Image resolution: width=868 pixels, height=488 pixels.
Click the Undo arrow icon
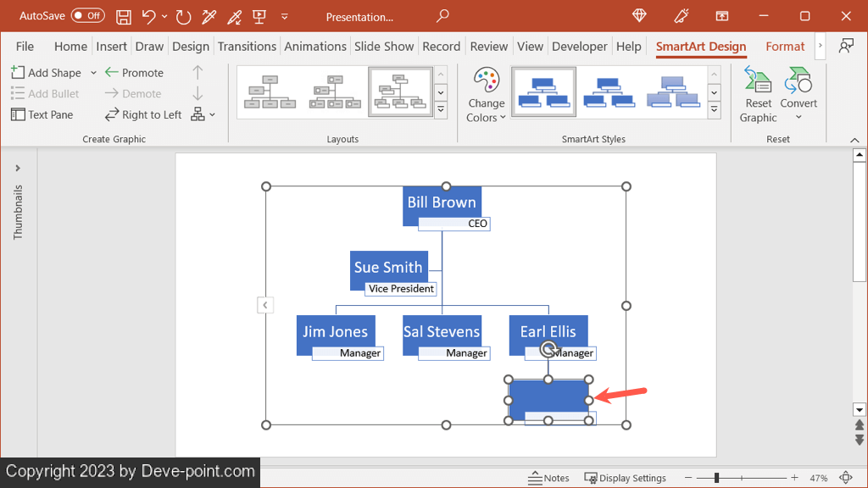click(149, 17)
